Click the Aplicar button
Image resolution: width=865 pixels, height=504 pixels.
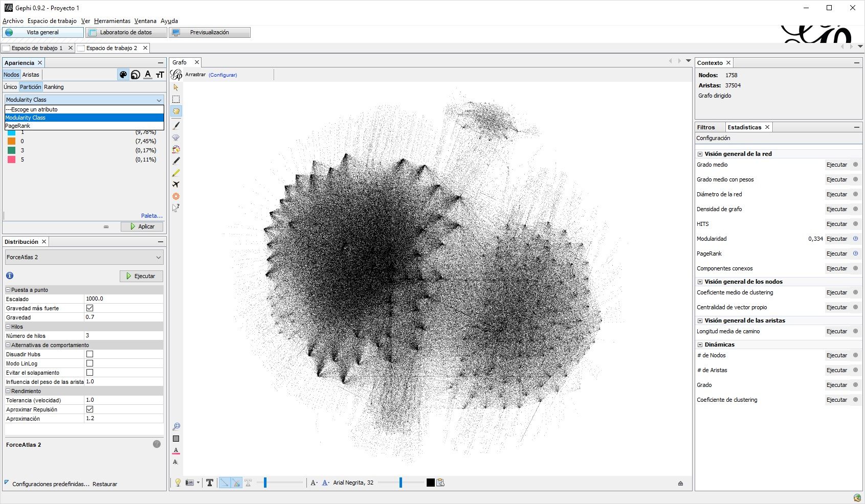pos(142,226)
